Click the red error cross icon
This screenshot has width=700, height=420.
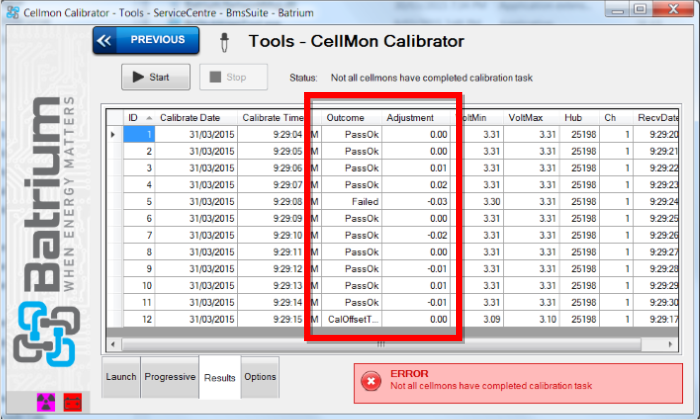click(x=371, y=382)
